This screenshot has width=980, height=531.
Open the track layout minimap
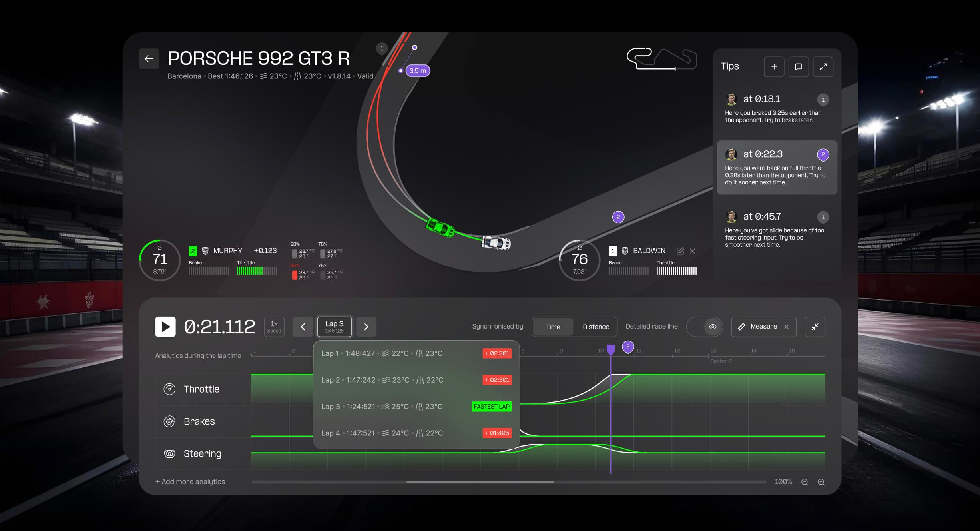point(661,59)
